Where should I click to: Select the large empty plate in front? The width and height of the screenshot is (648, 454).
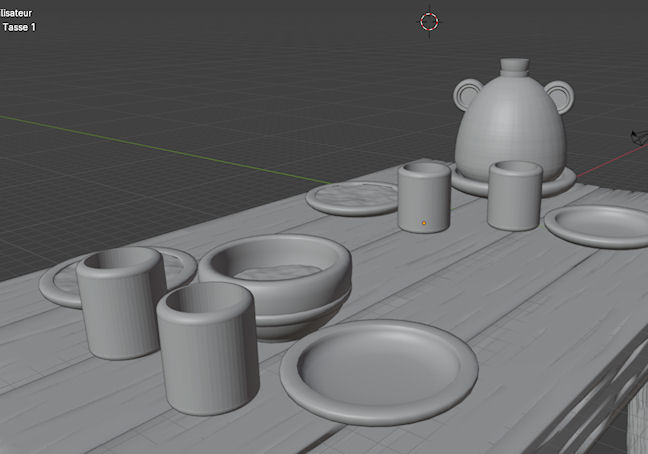click(x=378, y=370)
